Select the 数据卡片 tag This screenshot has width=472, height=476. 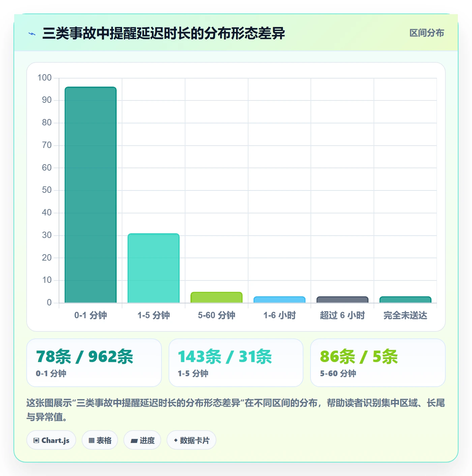[x=191, y=440]
